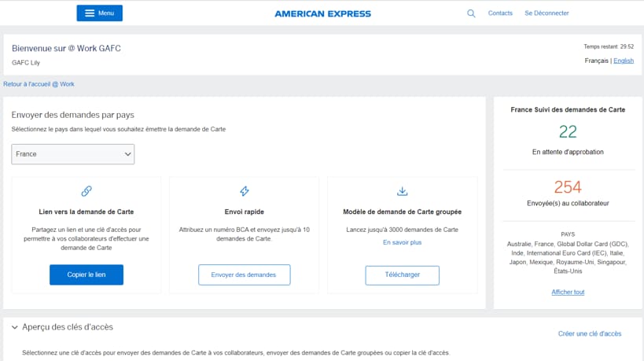The image size is (644, 361).
Task: Click Afficher tout under the country list
Action: point(568,292)
